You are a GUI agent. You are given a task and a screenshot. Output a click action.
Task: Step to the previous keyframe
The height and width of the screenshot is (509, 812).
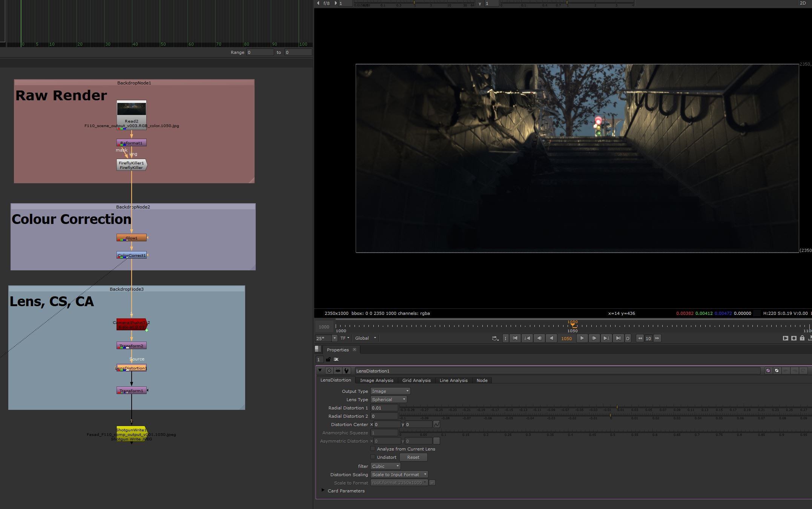point(527,338)
